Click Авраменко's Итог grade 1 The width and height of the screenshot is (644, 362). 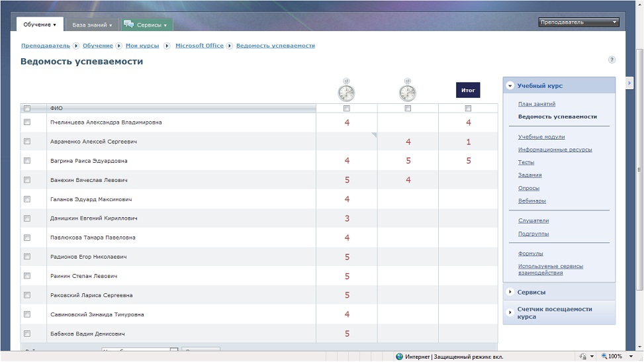click(468, 142)
